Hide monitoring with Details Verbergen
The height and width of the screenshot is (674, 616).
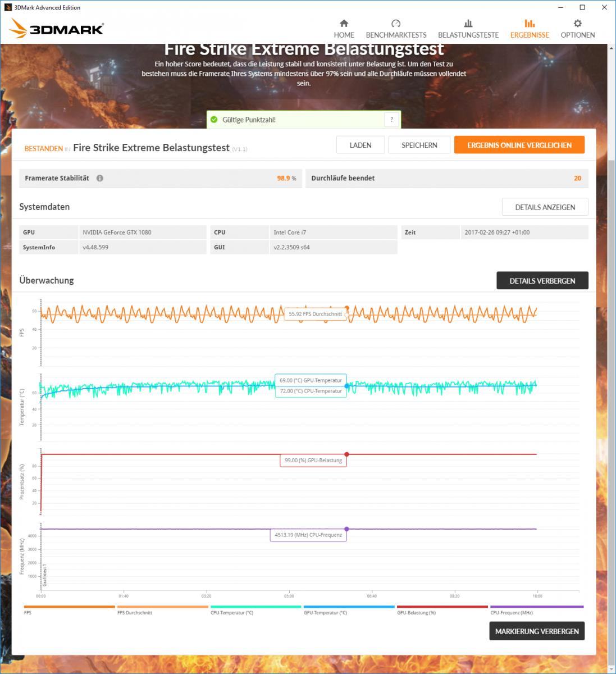(x=542, y=281)
